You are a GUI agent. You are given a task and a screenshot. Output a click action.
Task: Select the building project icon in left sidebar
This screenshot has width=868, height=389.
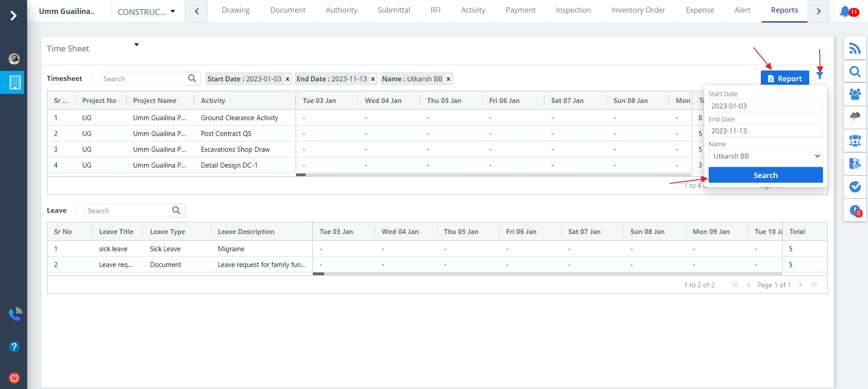(14, 82)
